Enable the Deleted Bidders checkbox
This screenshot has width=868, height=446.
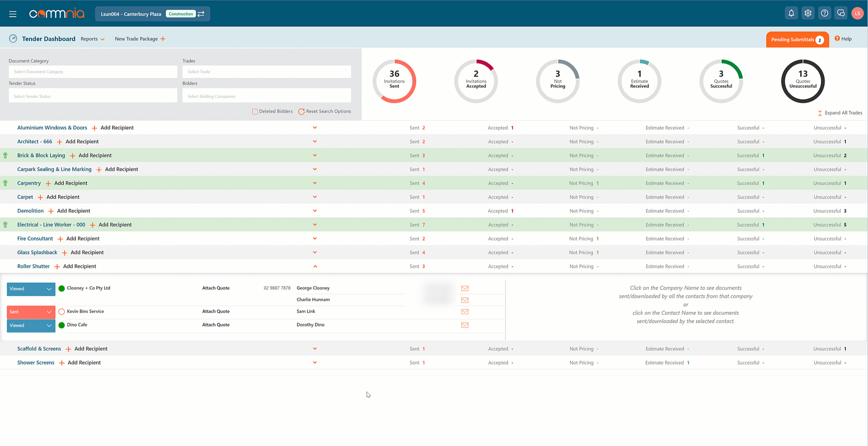(255, 111)
